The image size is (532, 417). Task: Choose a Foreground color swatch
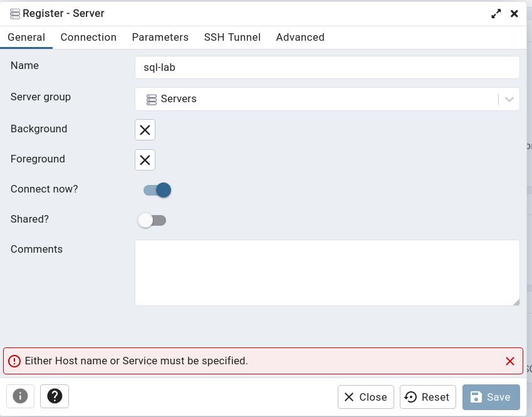tap(145, 160)
